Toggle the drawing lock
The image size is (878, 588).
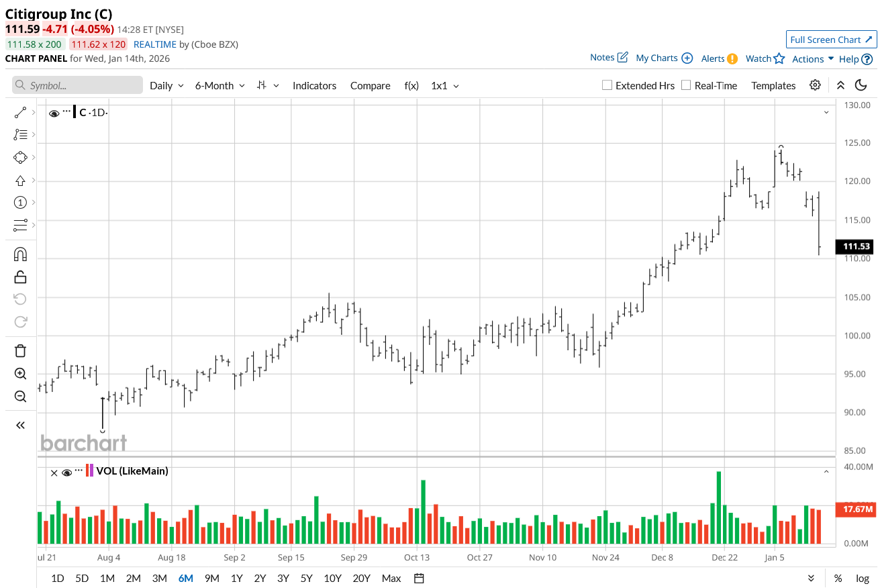pos(20,277)
